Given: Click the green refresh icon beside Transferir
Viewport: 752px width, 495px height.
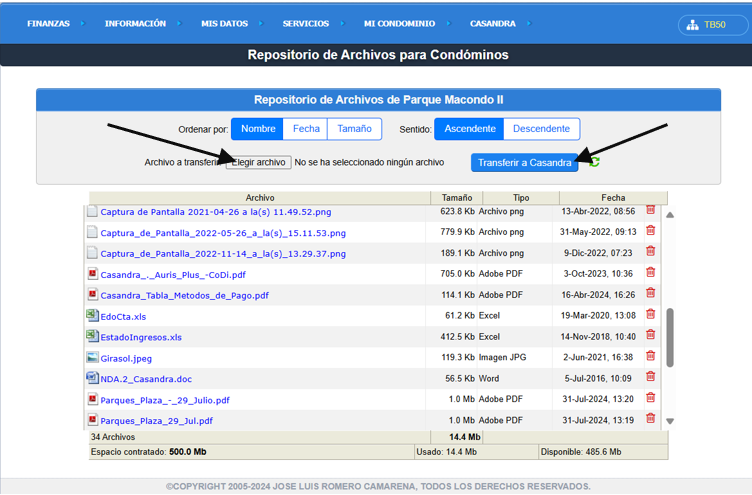Looking at the screenshot, I should pyautogui.click(x=595, y=162).
